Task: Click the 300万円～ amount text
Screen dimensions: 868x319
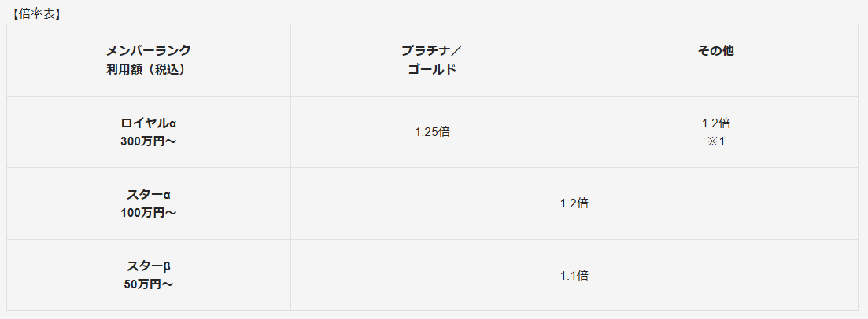Action: [x=149, y=141]
